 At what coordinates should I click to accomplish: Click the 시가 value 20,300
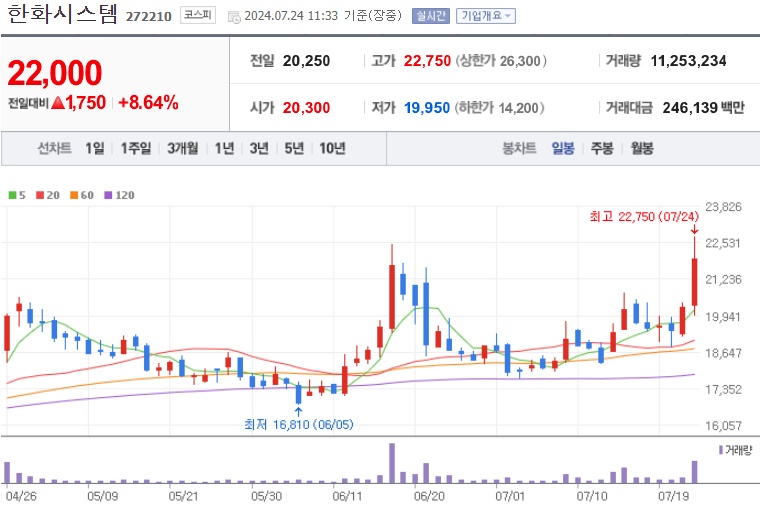coord(306,107)
